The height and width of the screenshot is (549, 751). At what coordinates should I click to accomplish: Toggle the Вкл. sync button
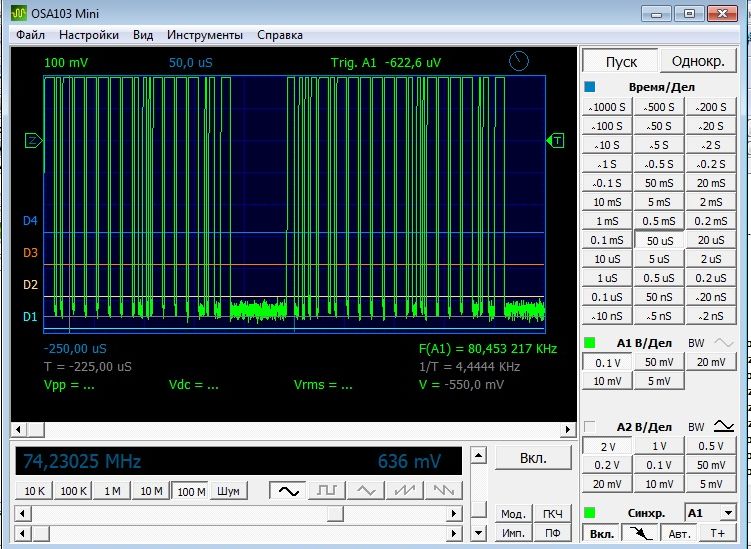coord(602,533)
